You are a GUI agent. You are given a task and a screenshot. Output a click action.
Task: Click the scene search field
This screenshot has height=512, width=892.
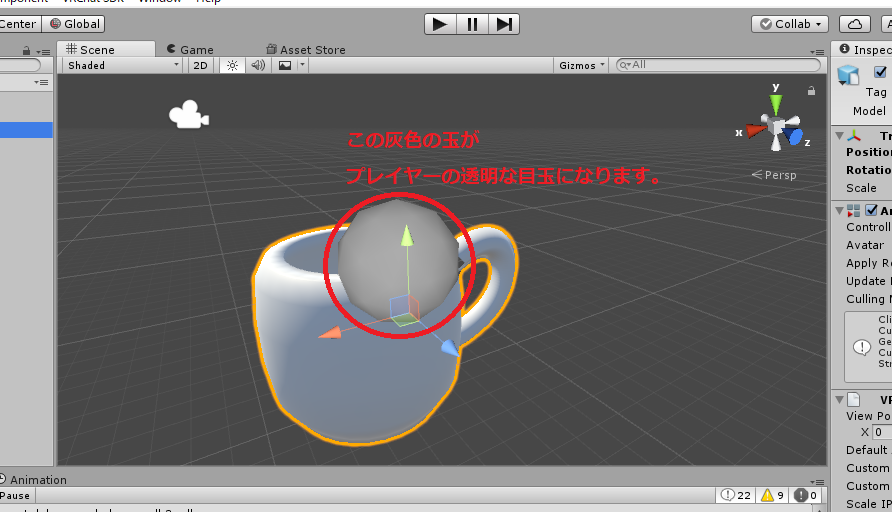click(x=718, y=65)
